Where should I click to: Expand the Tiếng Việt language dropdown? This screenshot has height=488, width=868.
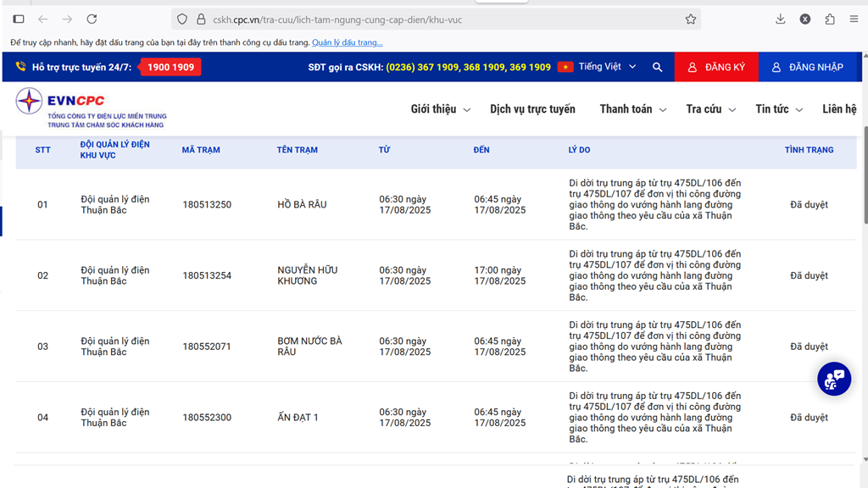click(597, 67)
